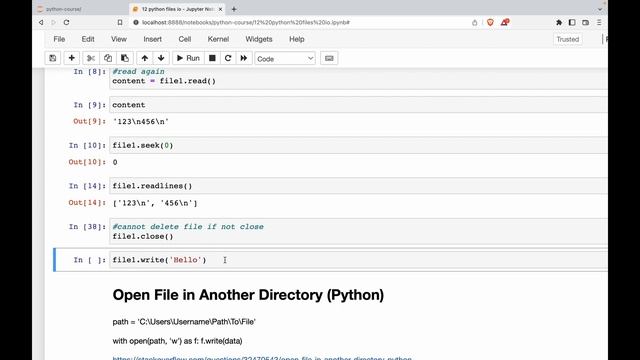Viewport: 640px width, 360px height.
Task: Close the 12 python files io tab
Action: (220, 9)
